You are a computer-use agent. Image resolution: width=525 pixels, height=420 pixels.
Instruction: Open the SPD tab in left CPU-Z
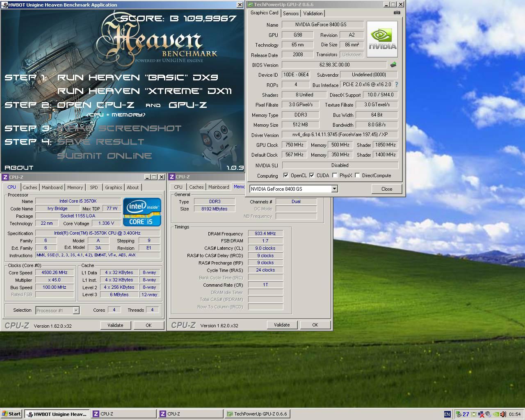tap(94, 187)
